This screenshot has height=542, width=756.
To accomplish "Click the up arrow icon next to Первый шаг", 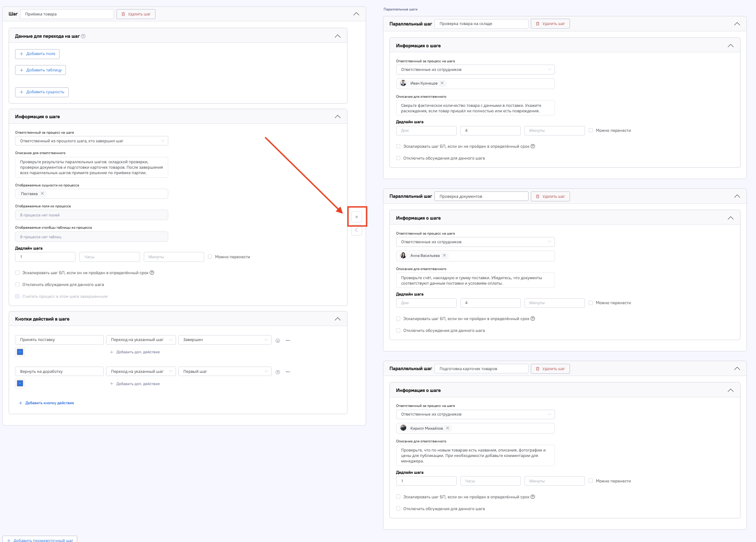I will (x=277, y=372).
